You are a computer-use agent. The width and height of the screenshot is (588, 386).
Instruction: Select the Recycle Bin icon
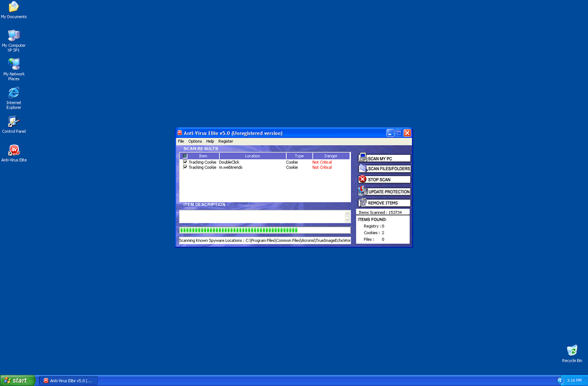click(x=572, y=350)
